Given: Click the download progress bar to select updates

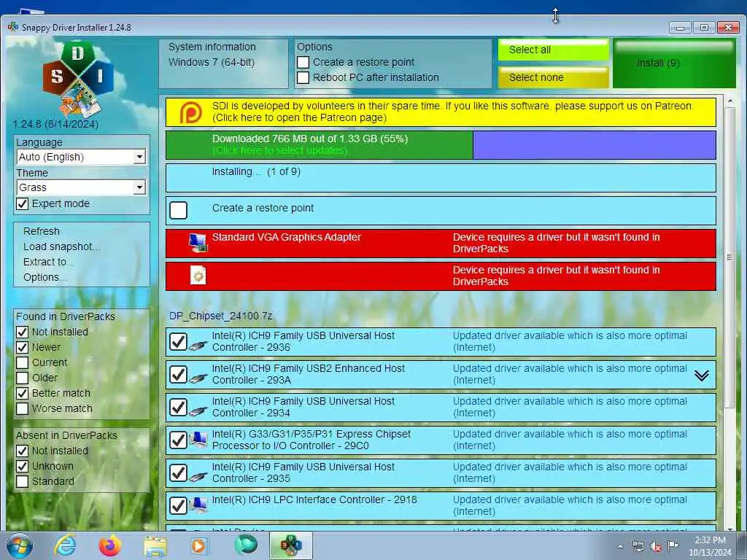Looking at the screenshot, I should point(441,145).
